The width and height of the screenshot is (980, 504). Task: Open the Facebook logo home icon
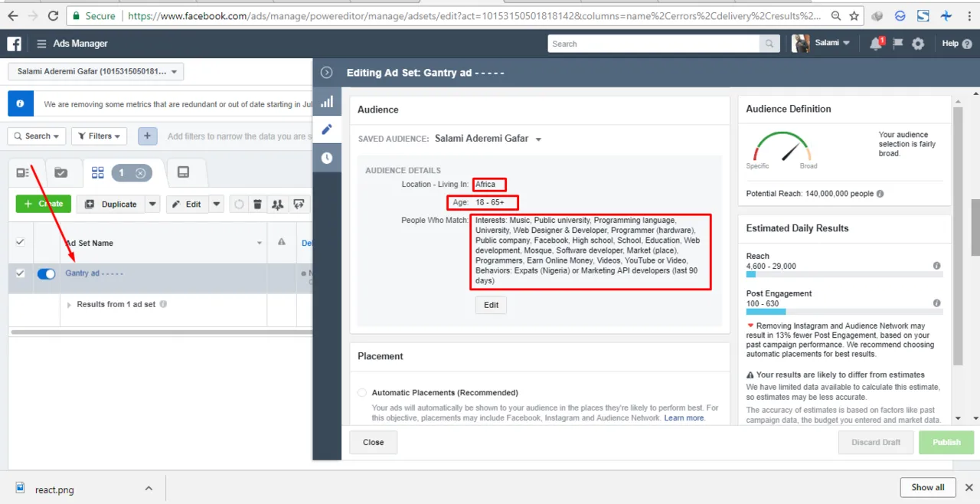click(x=15, y=44)
